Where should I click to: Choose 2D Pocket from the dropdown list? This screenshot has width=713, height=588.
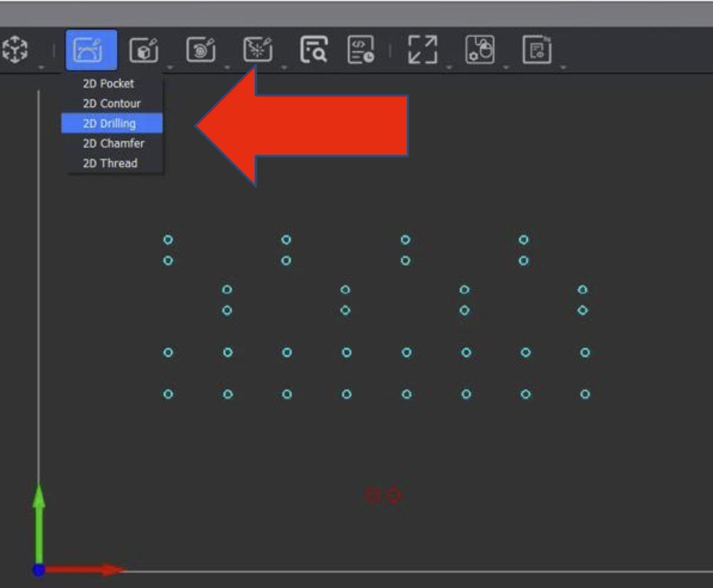point(108,83)
